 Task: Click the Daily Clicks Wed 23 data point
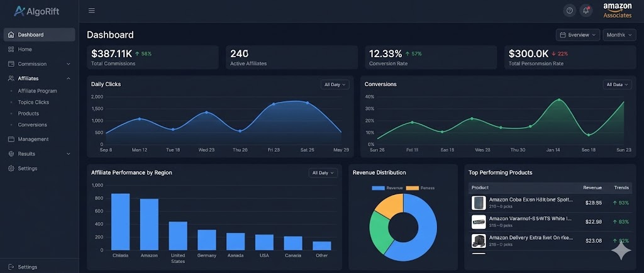[x=206, y=112]
